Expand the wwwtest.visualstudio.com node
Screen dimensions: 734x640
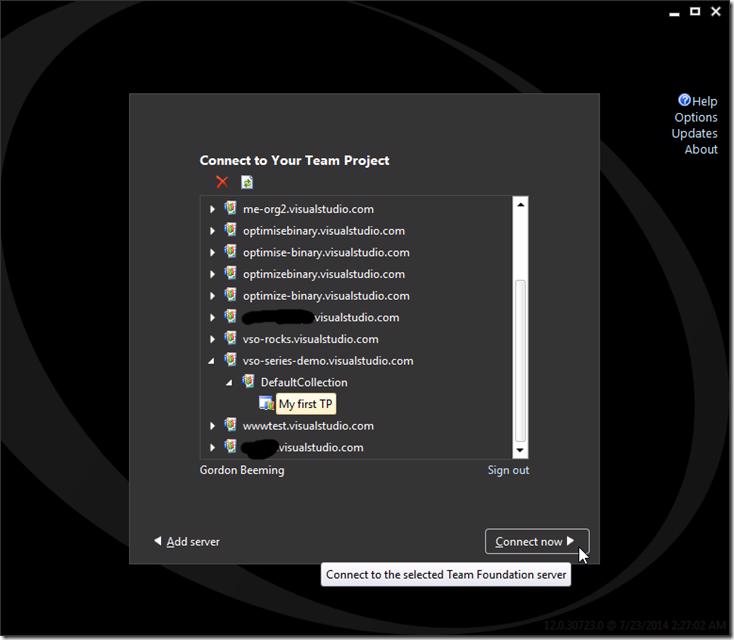(x=213, y=426)
